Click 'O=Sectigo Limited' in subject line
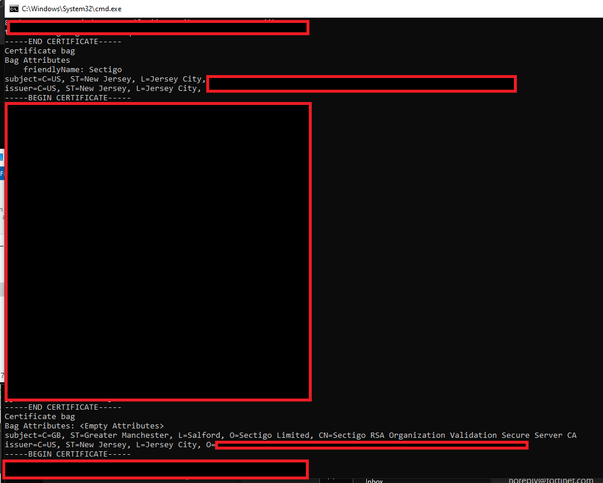The height and width of the screenshot is (483, 603). 271,435
